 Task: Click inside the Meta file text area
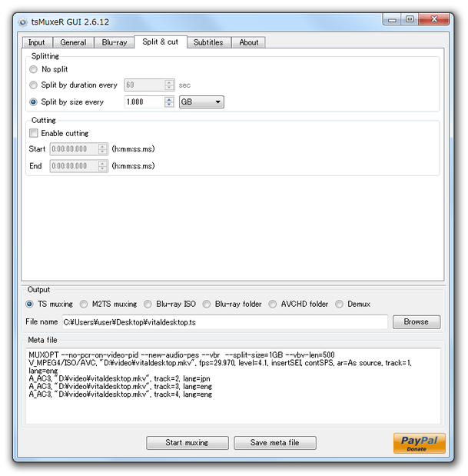(x=233, y=386)
